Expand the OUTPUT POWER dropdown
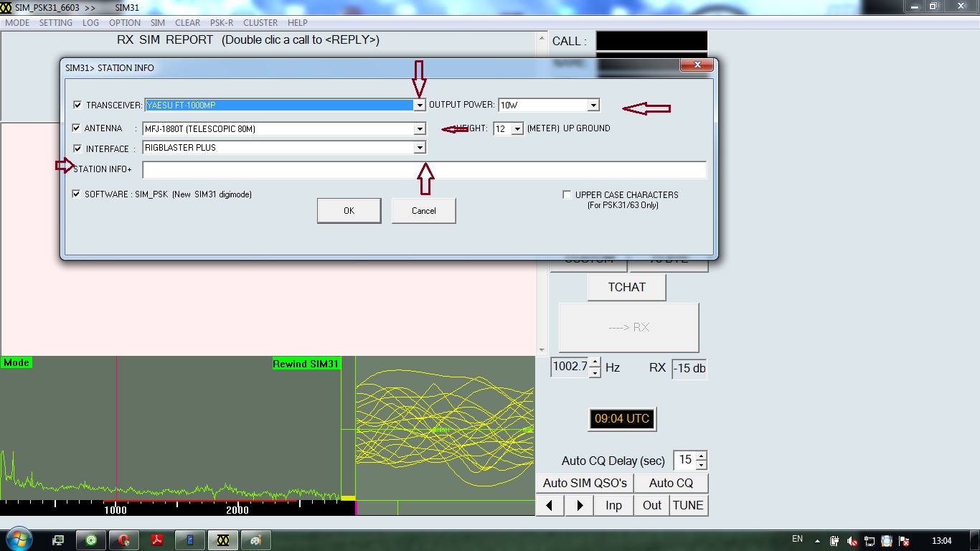The height and width of the screenshot is (551, 980). (x=593, y=105)
